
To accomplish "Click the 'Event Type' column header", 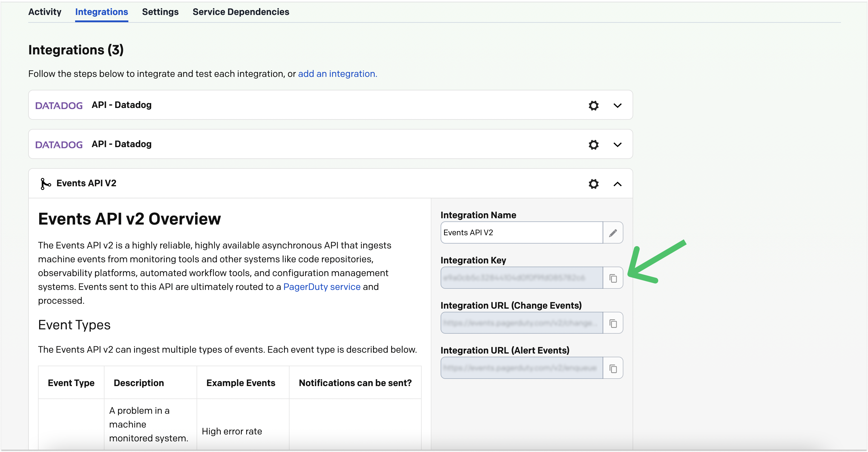I will pyautogui.click(x=71, y=383).
